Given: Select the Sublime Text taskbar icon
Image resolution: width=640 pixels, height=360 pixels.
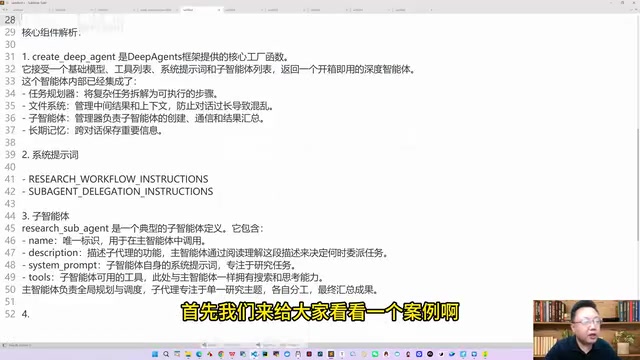Looking at the screenshot, I should coord(331,354).
